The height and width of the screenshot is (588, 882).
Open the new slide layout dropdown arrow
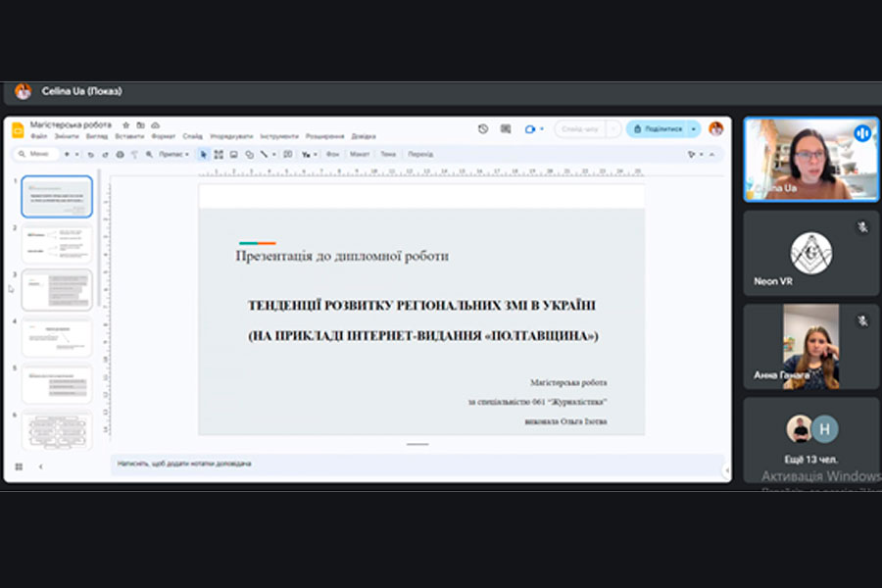77,154
